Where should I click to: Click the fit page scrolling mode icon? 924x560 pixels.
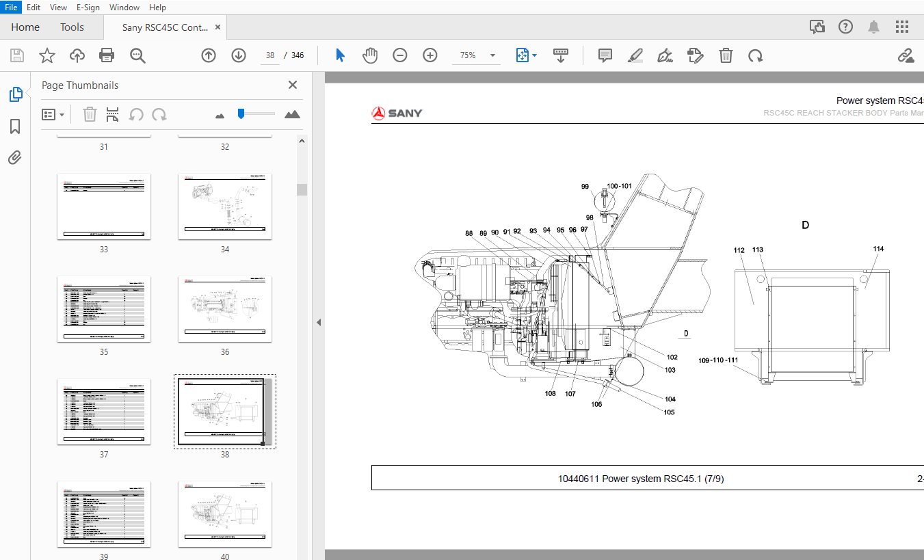pos(522,55)
